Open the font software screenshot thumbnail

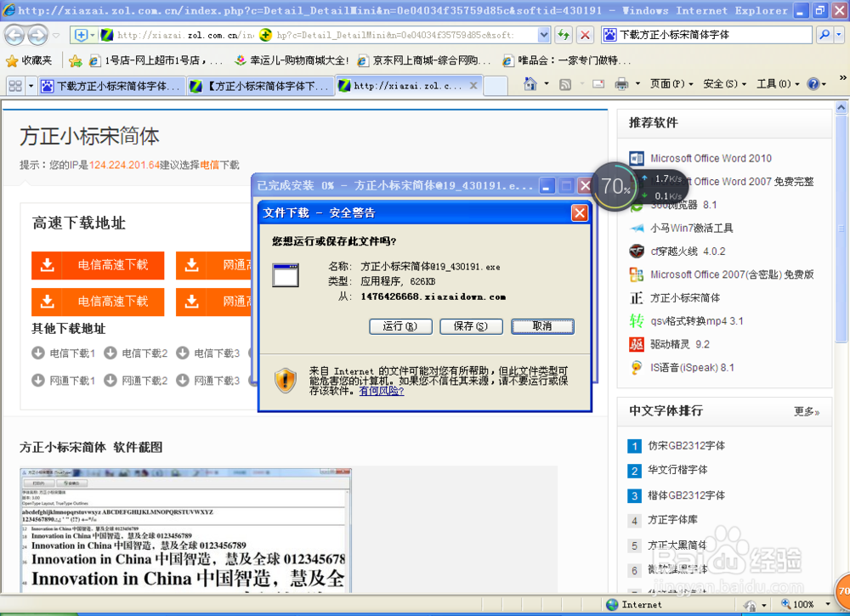click(x=185, y=530)
